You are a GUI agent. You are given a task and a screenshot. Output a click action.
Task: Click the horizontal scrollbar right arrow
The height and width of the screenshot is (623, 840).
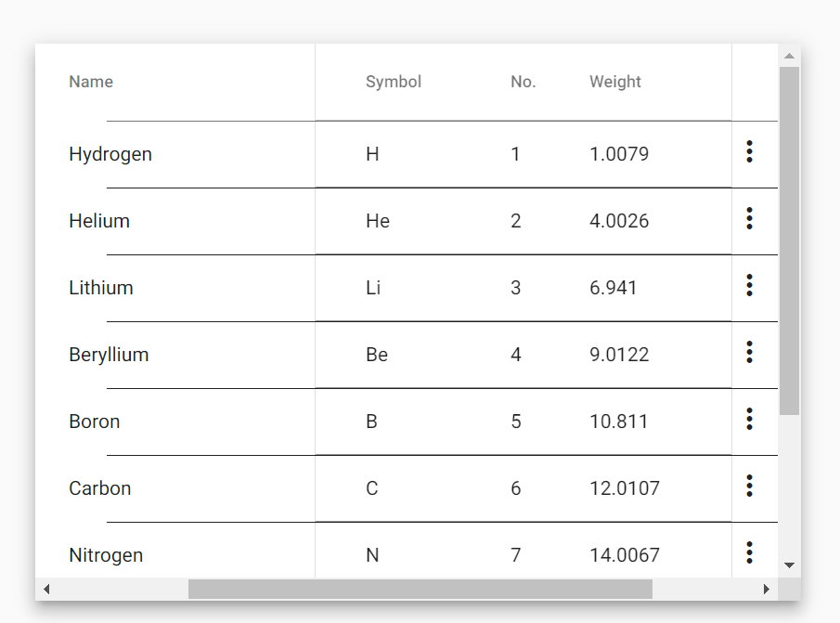coord(768,588)
